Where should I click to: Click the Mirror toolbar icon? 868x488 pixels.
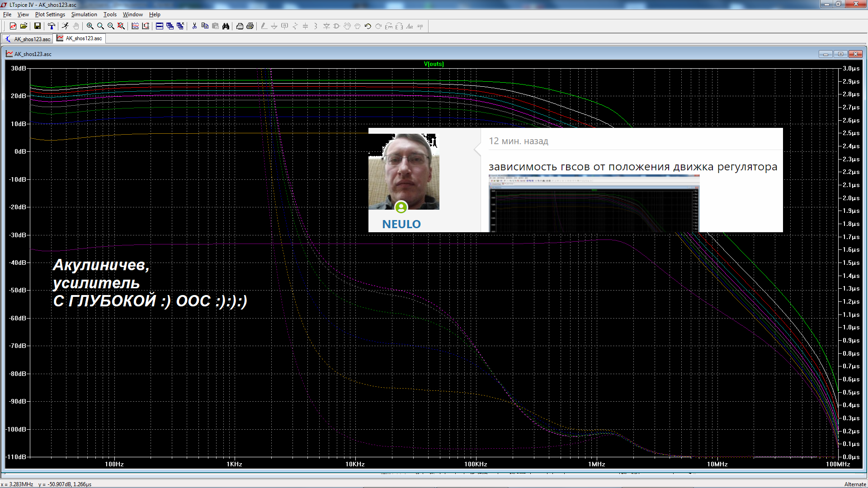click(x=399, y=26)
